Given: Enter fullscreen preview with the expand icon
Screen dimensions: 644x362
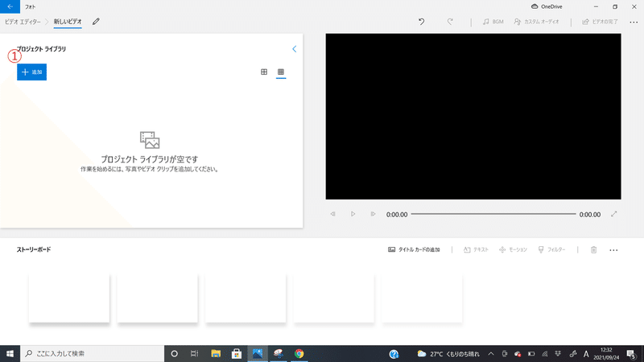Looking at the screenshot, I should (614, 214).
